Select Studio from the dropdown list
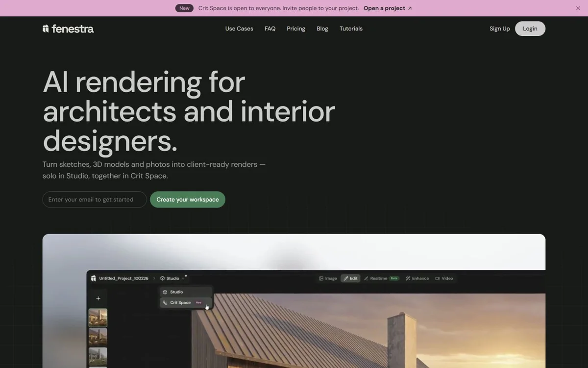 [186, 292]
